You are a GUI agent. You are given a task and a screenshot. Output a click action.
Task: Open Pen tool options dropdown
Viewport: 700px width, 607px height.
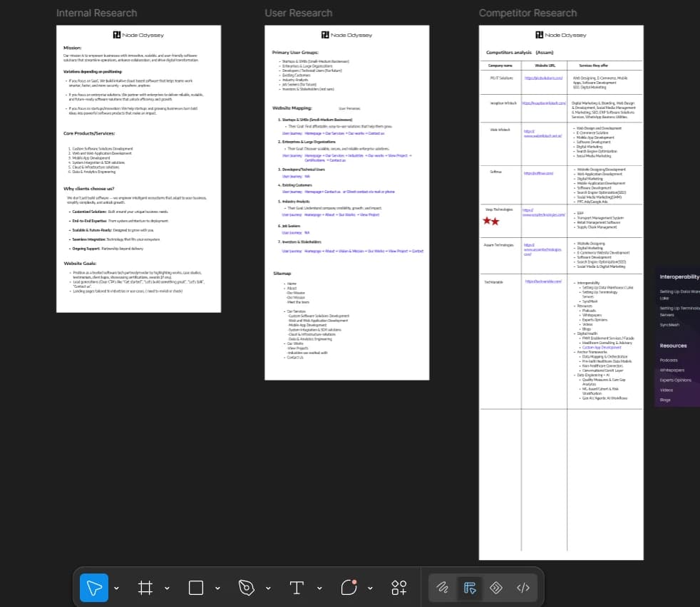[268, 588]
